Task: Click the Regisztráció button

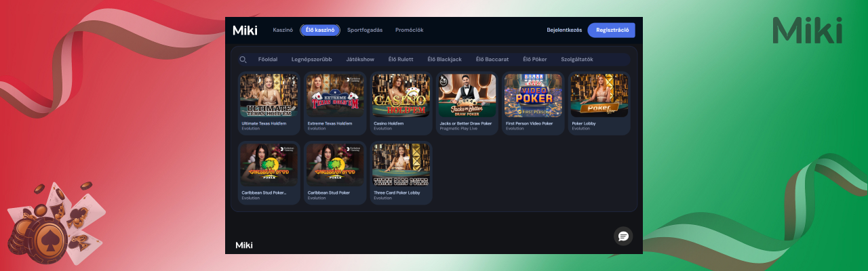Action: click(612, 30)
